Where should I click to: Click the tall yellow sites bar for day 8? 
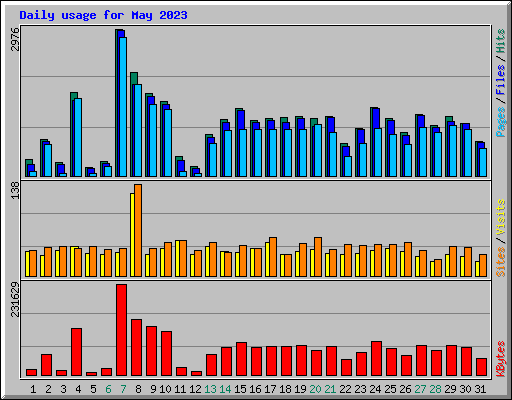pyautogui.click(x=132, y=235)
